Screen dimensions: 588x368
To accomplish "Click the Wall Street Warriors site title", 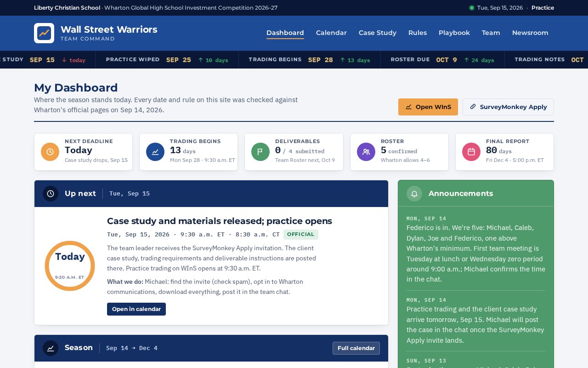I will (109, 29).
